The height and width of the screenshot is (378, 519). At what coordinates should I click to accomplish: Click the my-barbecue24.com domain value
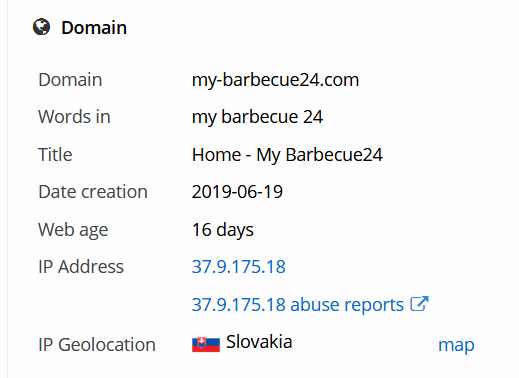tap(275, 80)
